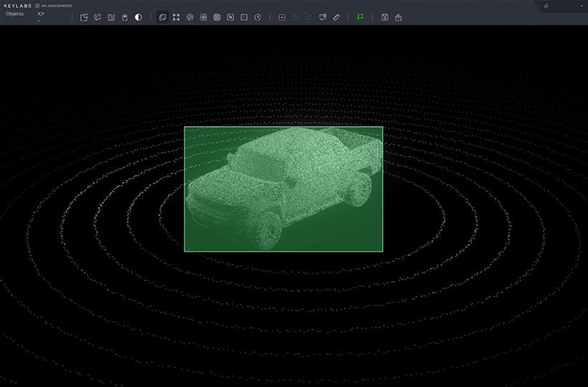The height and width of the screenshot is (387, 588).
Task: Click the redo arrow
Action: click(x=309, y=17)
